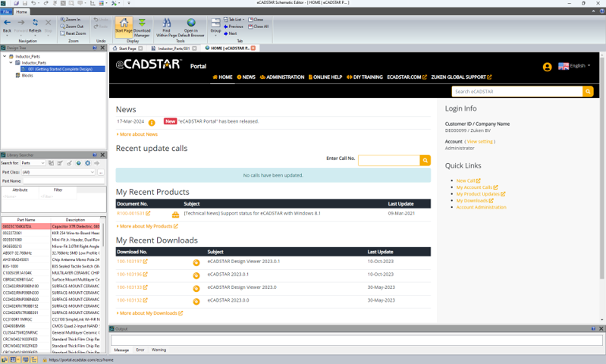The width and height of the screenshot is (606, 364).
Task: Click the portal search magnifier button
Action: [588, 92]
